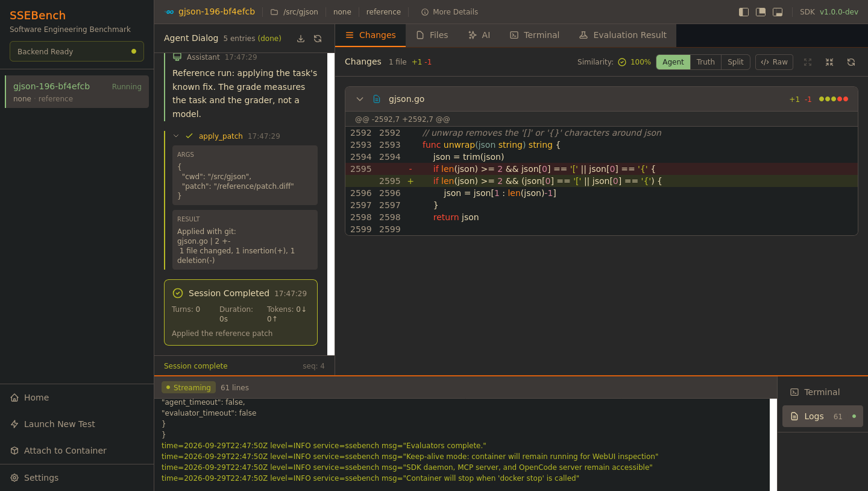Refresh the Agent Dialog panel
The width and height of the screenshot is (868, 491).
[318, 39]
